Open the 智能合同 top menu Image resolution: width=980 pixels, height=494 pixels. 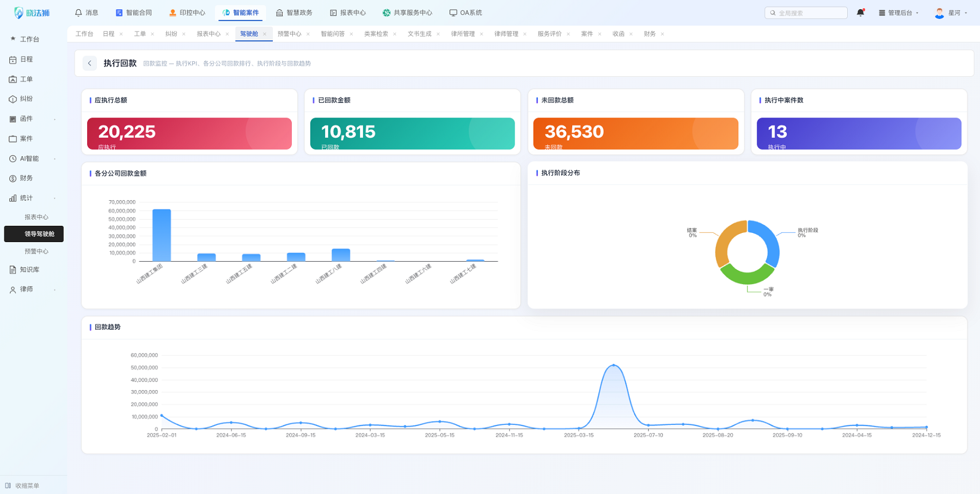pos(134,13)
